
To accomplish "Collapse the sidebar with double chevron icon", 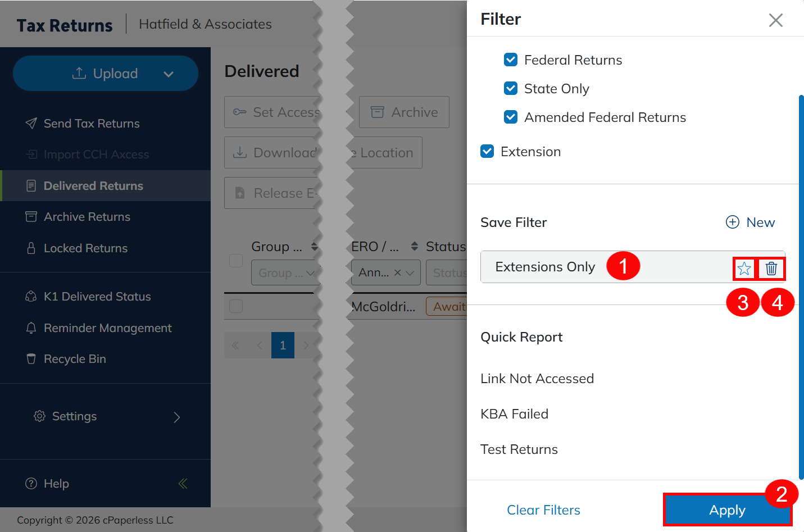I will (183, 484).
